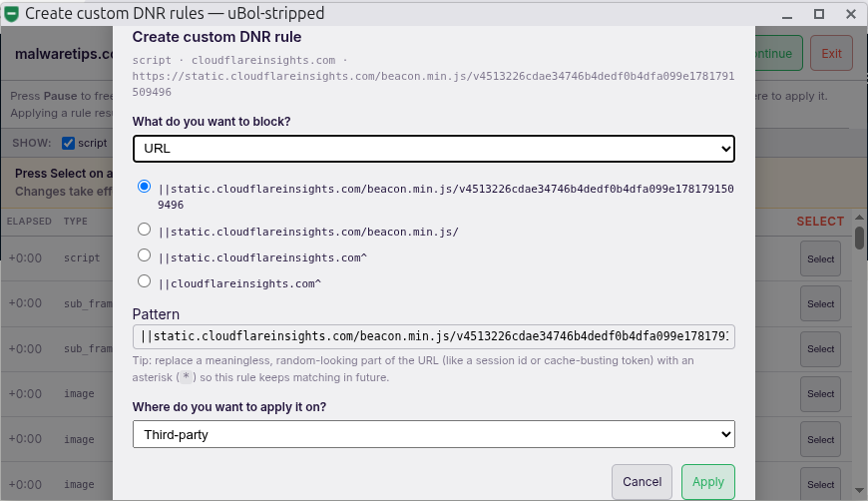Cancel the rule creation dialog
868x501 pixels.
[x=642, y=482]
